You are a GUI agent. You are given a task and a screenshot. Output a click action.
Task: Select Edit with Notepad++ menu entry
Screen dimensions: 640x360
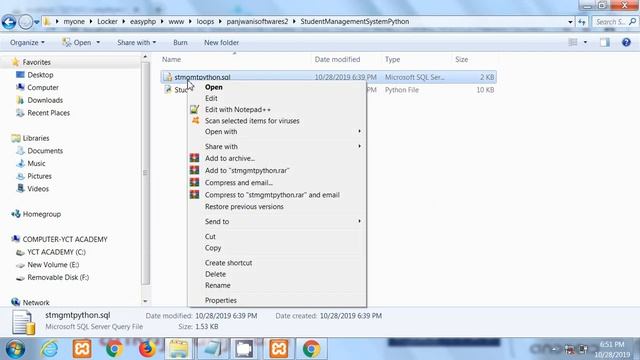pos(277,110)
